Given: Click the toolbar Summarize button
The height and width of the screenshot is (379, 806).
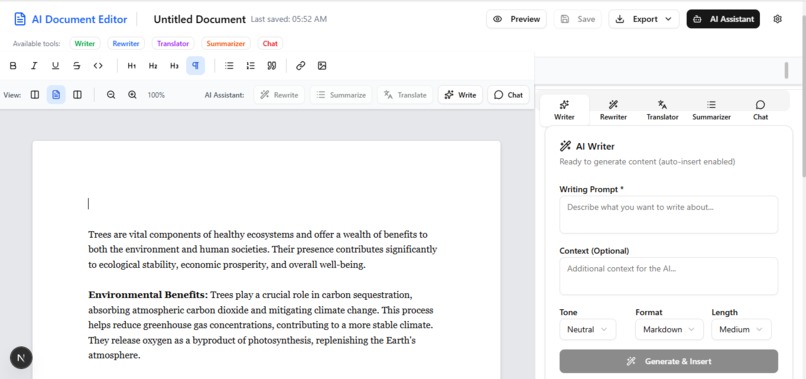Looking at the screenshot, I should (341, 95).
